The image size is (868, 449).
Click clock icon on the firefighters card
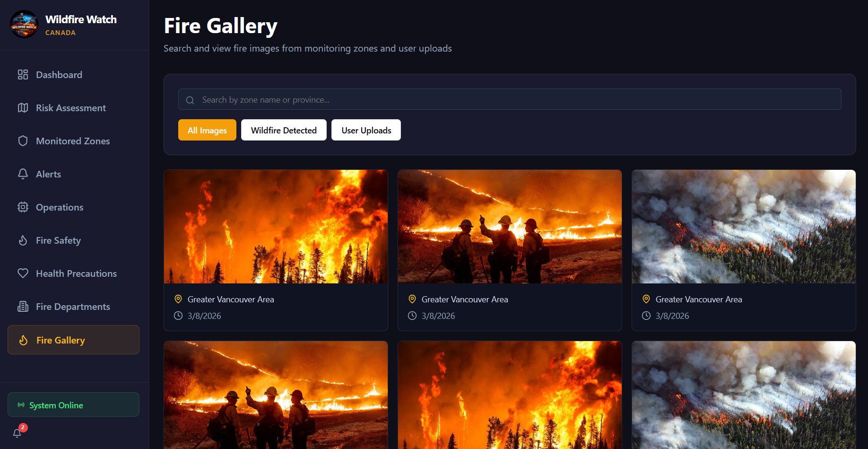click(x=412, y=316)
